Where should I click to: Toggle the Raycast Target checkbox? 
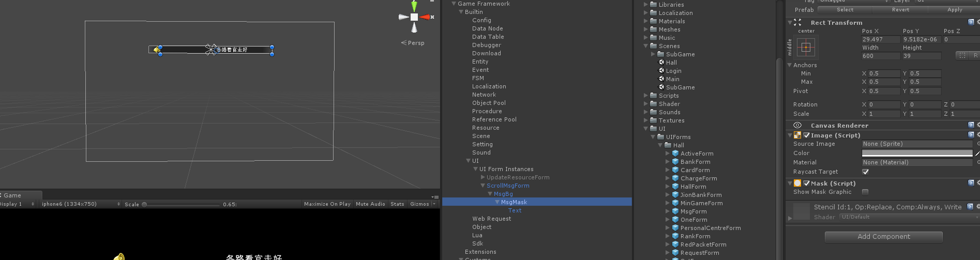[x=865, y=172]
